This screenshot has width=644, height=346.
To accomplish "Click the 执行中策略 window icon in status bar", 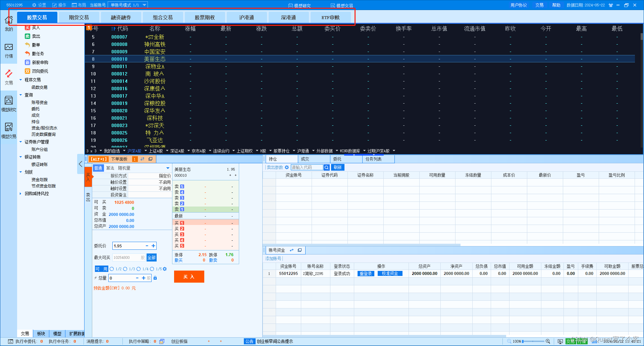I will (x=162, y=341).
